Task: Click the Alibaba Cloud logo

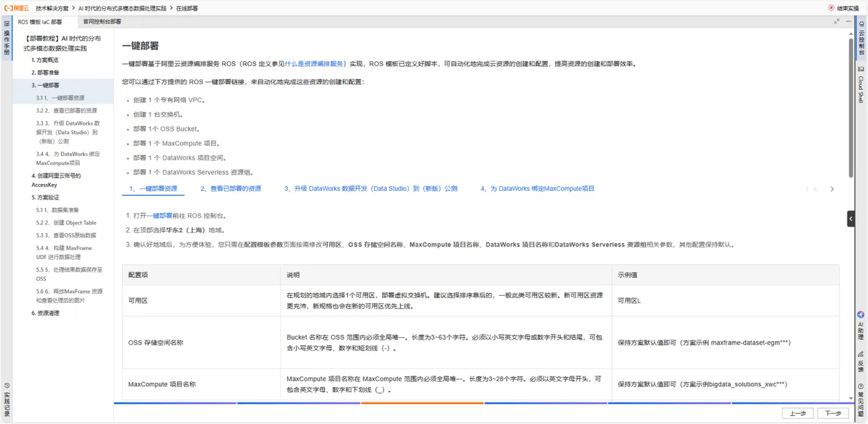Action: tap(17, 8)
